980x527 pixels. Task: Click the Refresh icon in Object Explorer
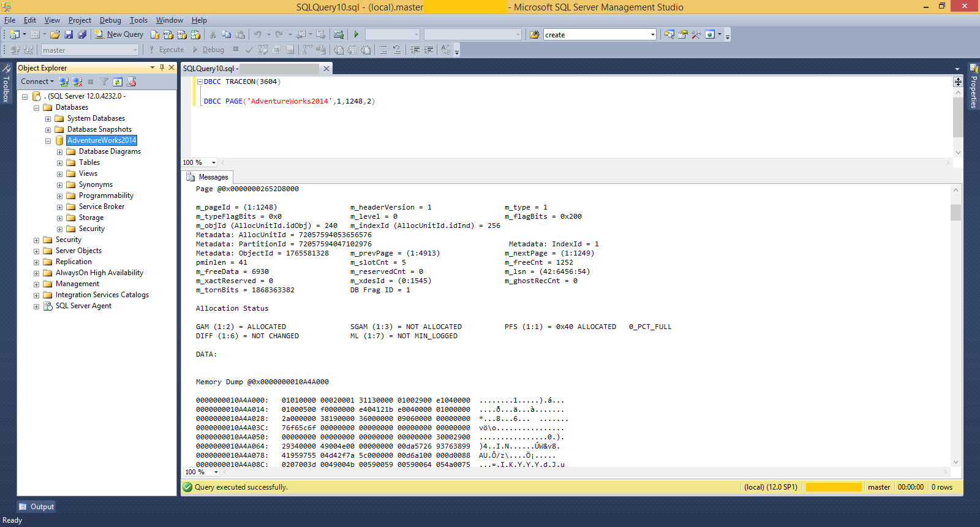click(x=118, y=82)
